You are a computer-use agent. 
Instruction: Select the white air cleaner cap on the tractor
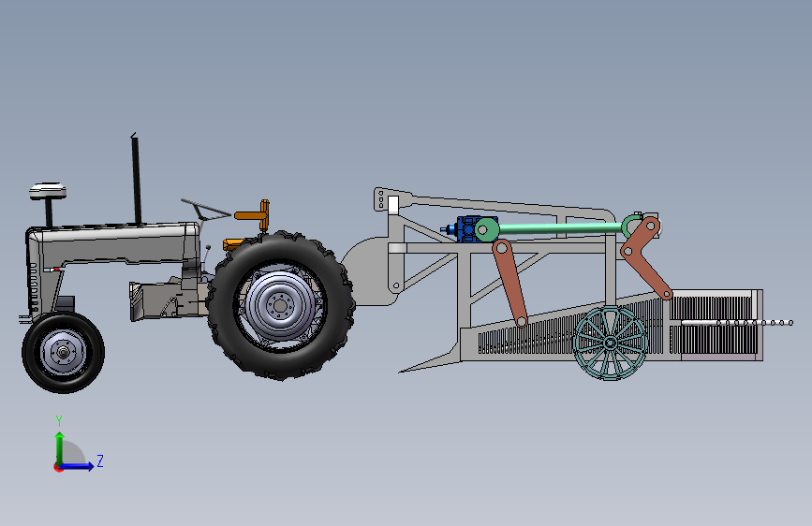[48, 191]
